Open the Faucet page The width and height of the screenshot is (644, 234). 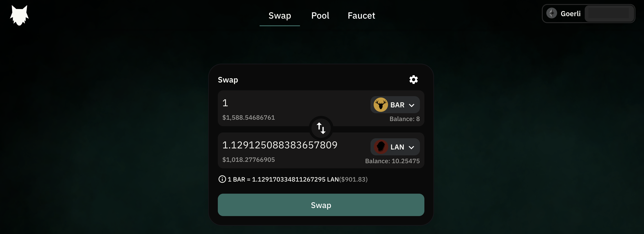[x=361, y=15]
